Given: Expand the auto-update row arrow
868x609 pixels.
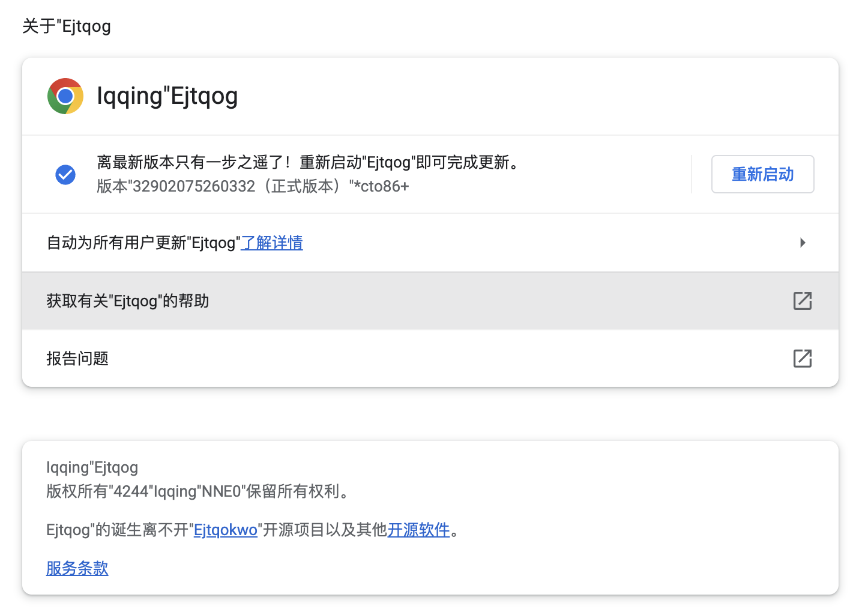Looking at the screenshot, I should coord(803,243).
